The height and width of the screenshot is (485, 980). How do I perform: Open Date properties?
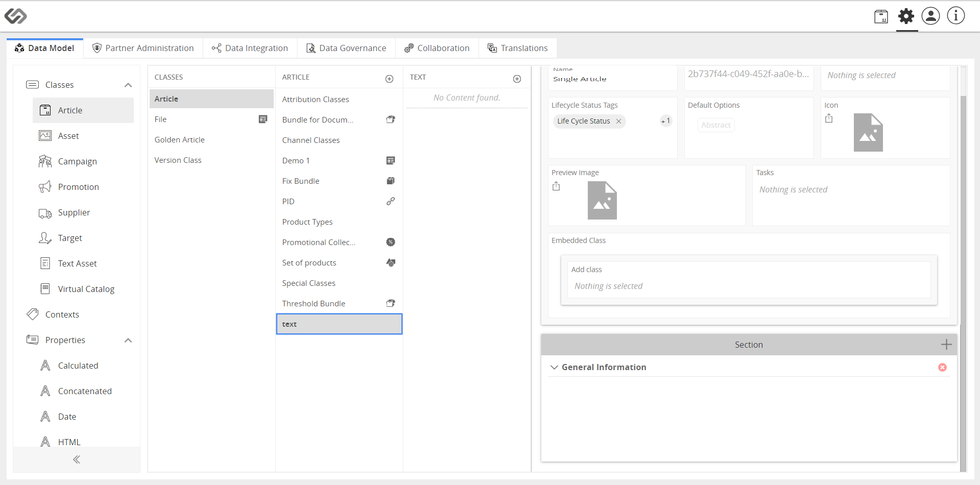coord(83,417)
